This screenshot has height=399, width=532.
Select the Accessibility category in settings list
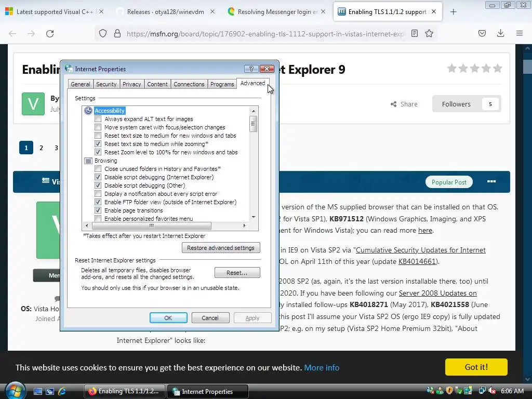tap(109, 111)
